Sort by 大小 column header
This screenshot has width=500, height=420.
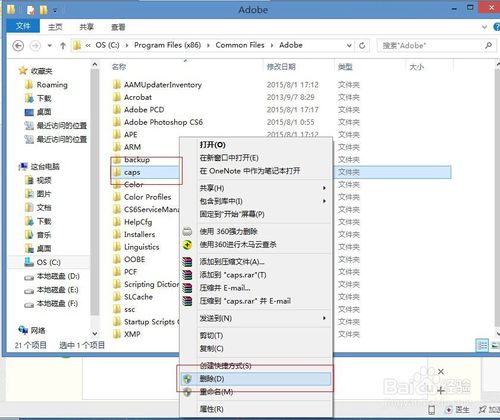pyautogui.click(x=416, y=67)
